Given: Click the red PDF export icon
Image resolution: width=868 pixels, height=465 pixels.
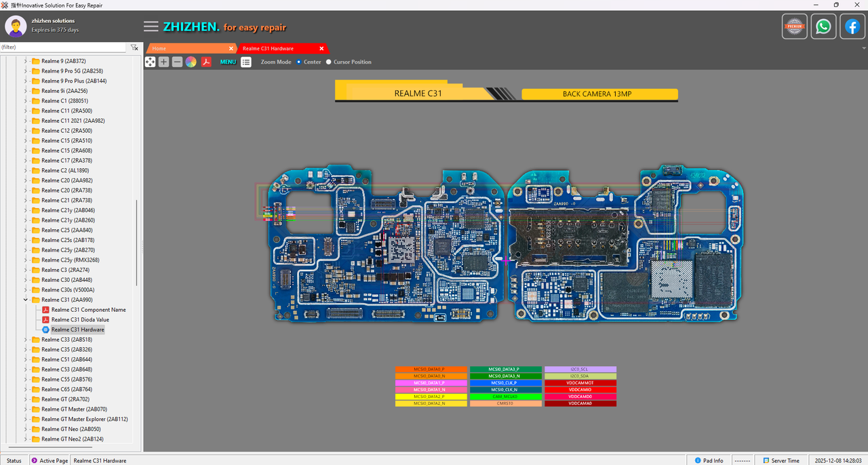Looking at the screenshot, I should coord(206,62).
